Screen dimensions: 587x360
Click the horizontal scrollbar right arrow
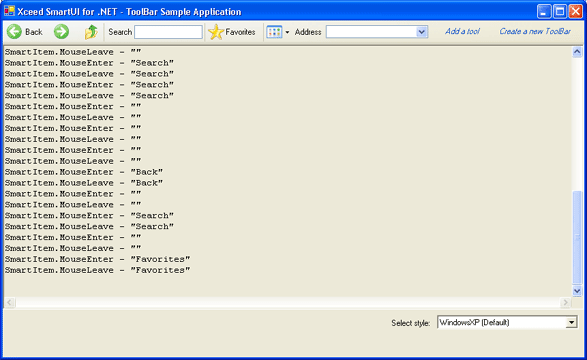click(566, 302)
